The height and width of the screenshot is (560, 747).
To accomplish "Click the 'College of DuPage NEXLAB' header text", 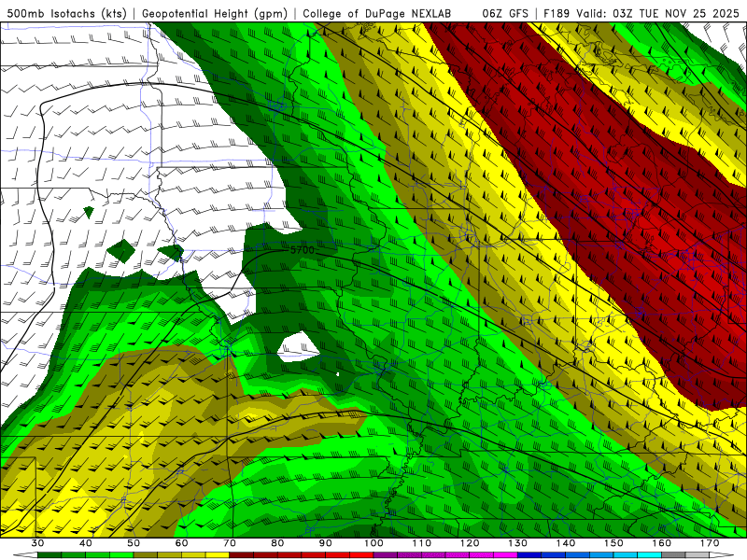I will (x=376, y=13).
